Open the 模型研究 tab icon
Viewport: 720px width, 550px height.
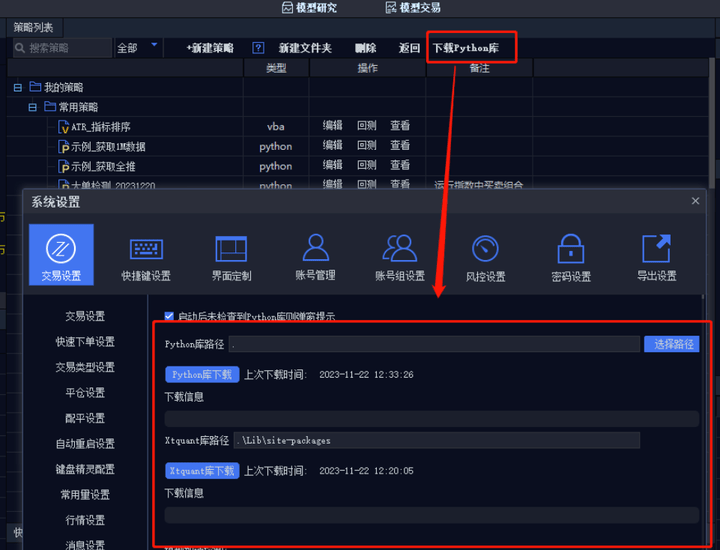coord(287,7)
